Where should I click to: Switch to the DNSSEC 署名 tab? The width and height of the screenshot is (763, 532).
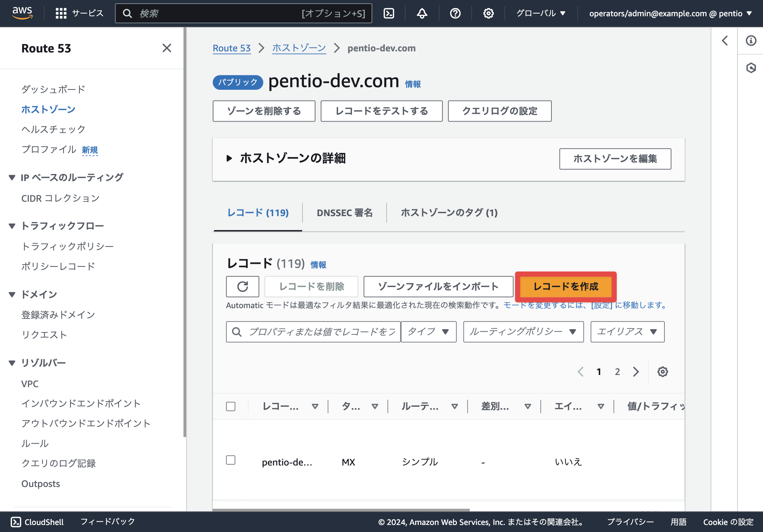click(x=345, y=213)
